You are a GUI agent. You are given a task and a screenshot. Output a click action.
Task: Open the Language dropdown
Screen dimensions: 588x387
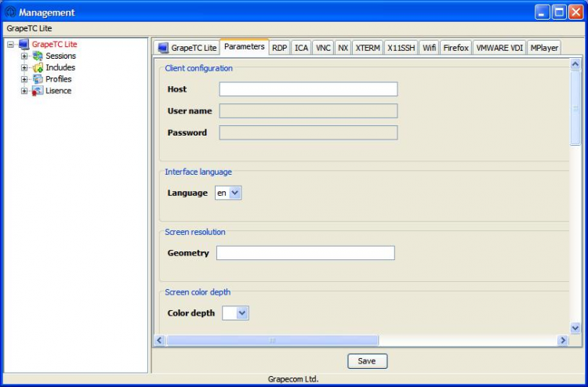point(234,193)
